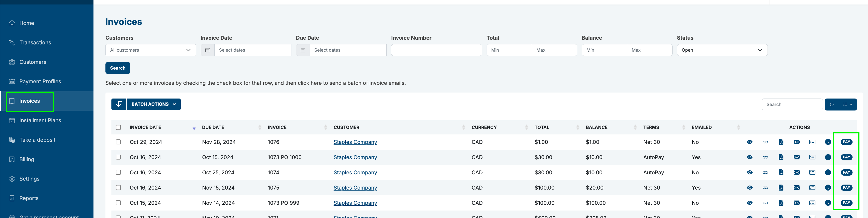Open Transactions from the sidebar
The width and height of the screenshot is (868, 218).
click(x=35, y=43)
